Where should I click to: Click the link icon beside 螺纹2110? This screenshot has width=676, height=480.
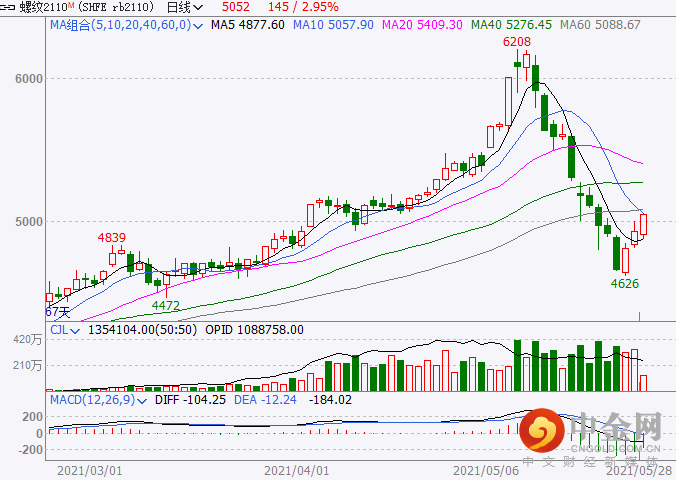click(x=8, y=7)
